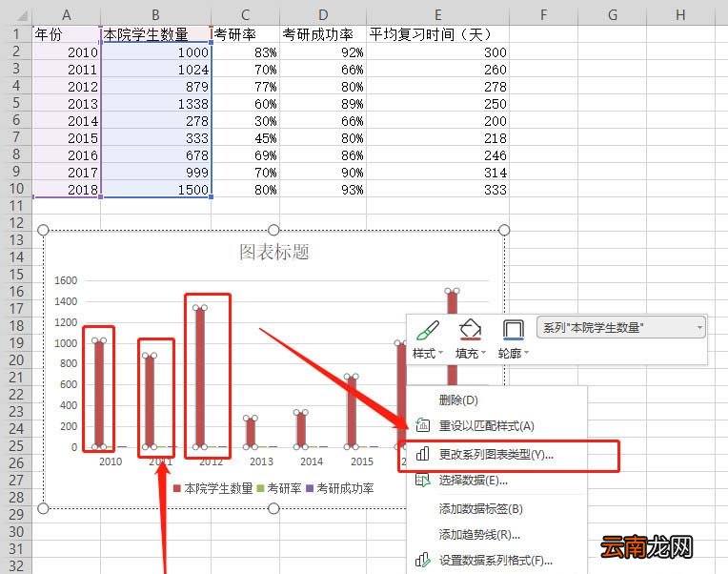Image resolution: width=728 pixels, height=574 pixels.
Task: Choose 设置数据系列格式(F) menu entry
Action: tap(495, 561)
